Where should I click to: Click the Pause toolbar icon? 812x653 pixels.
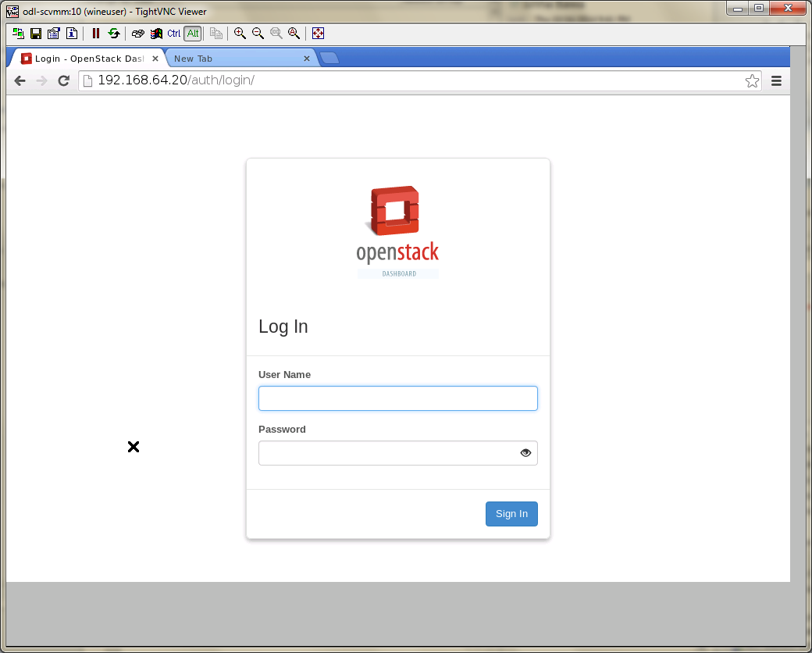click(x=96, y=34)
